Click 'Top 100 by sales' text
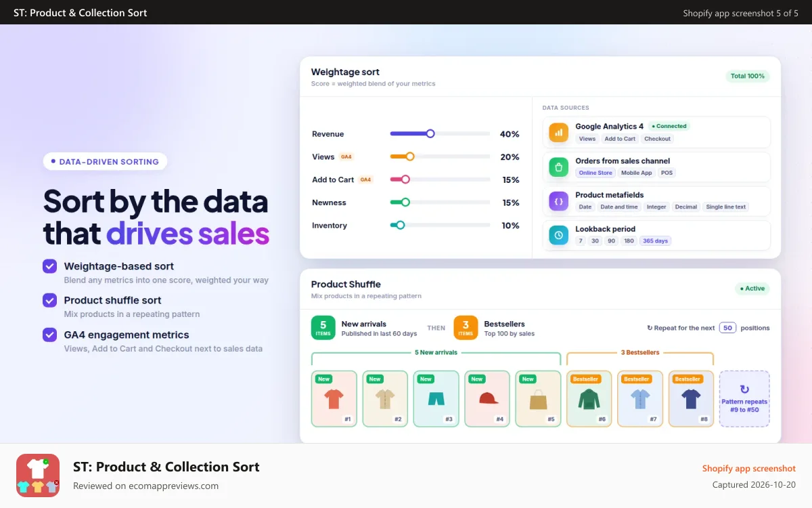 click(x=510, y=334)
